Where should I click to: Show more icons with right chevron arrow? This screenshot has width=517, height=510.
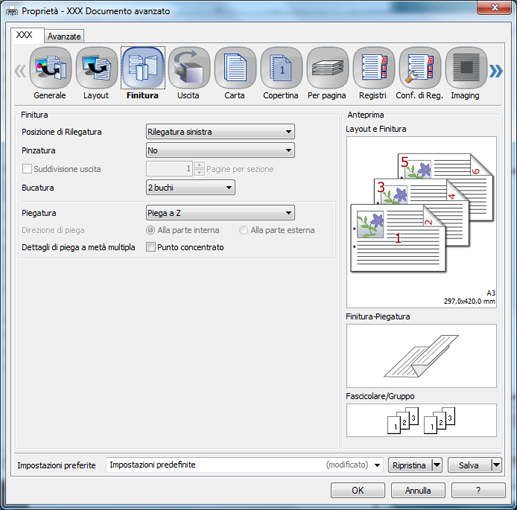pos(496,71)
